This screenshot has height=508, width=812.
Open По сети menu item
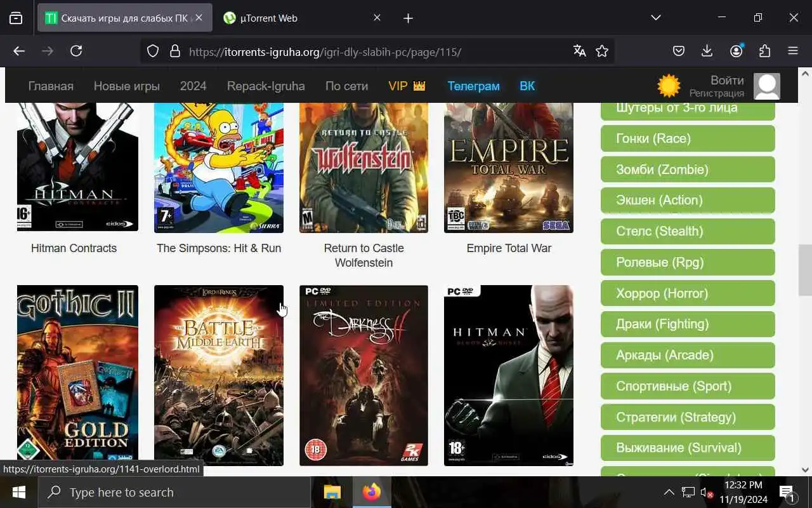pyautogui.click(x=346, y=86)
